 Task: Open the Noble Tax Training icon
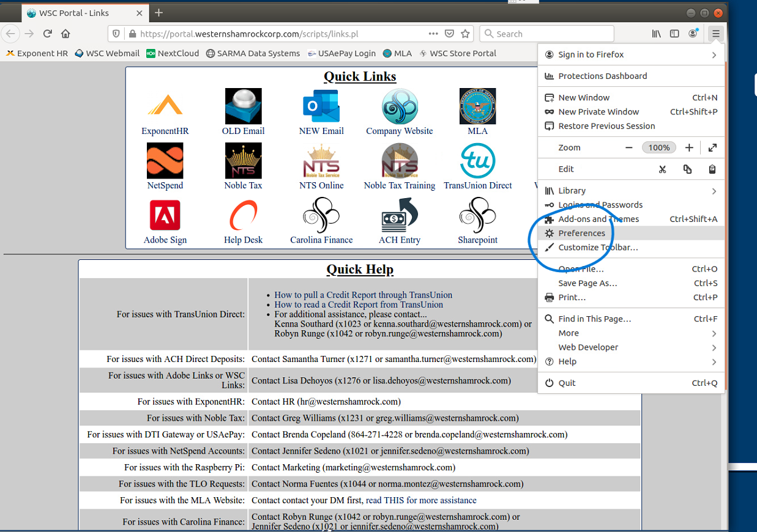click(x=400, y=161)
